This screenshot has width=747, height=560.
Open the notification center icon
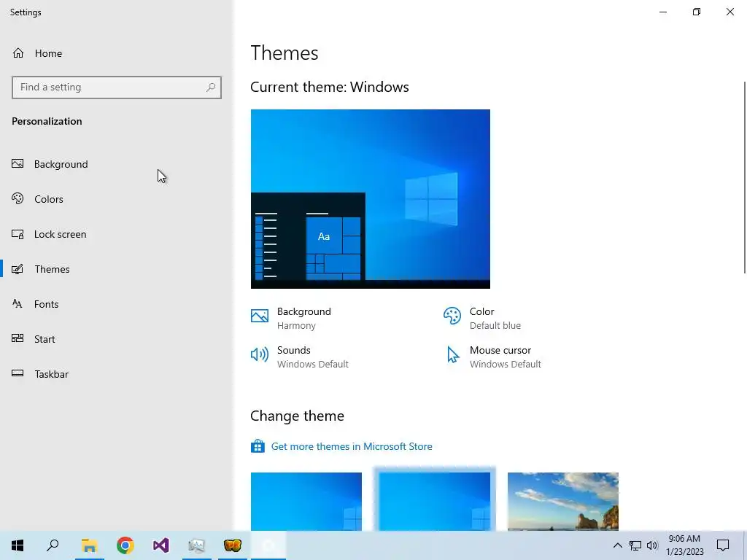723,545
